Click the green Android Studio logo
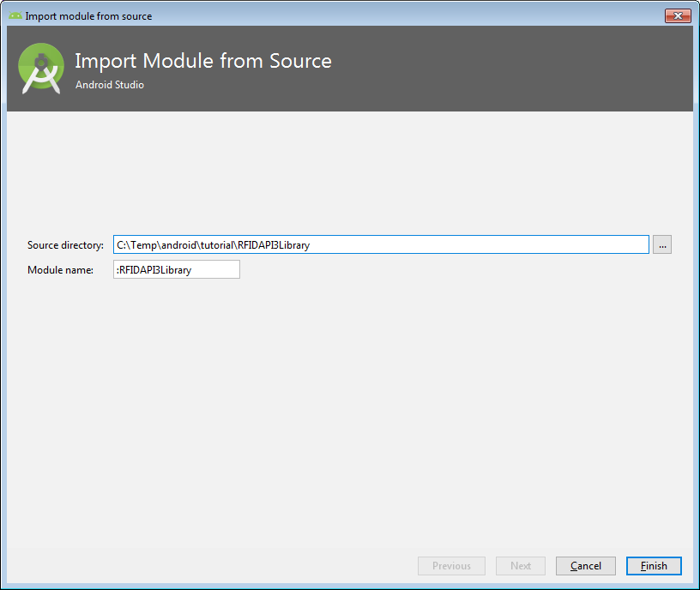 tap(41, 69)
